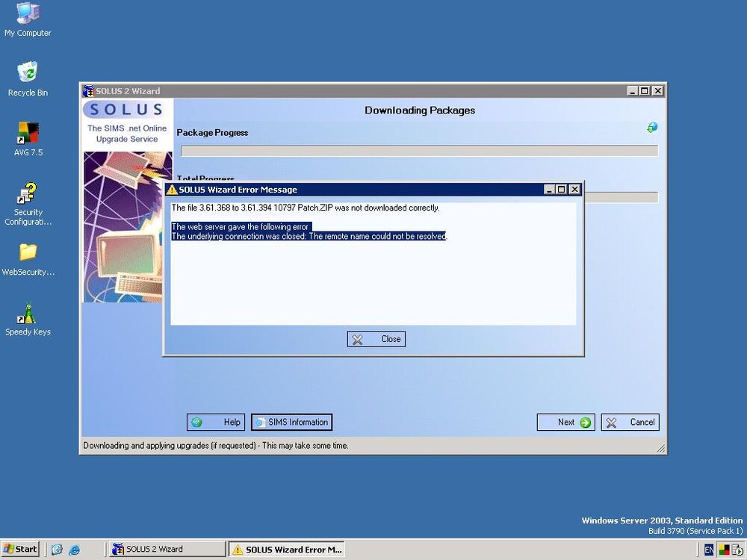Select the AVG 7.5 desktop shortcut
Screen dimensions: 747x560
coord(28,139)
